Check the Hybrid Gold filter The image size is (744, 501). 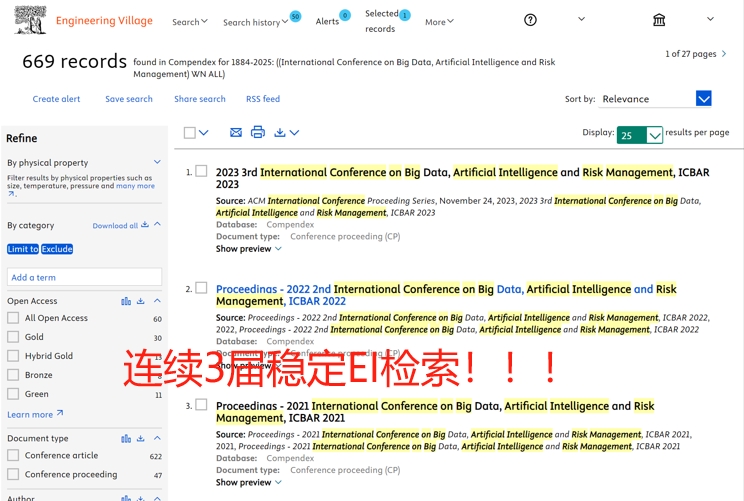13,356
